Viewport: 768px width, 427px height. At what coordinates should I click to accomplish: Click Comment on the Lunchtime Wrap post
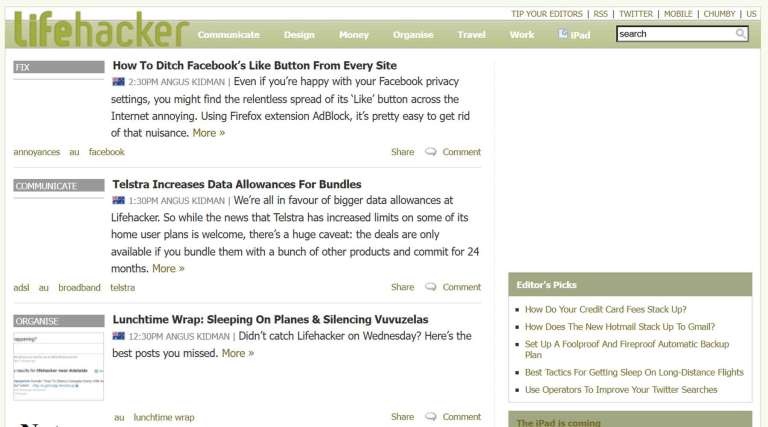[x=462, y=417]
